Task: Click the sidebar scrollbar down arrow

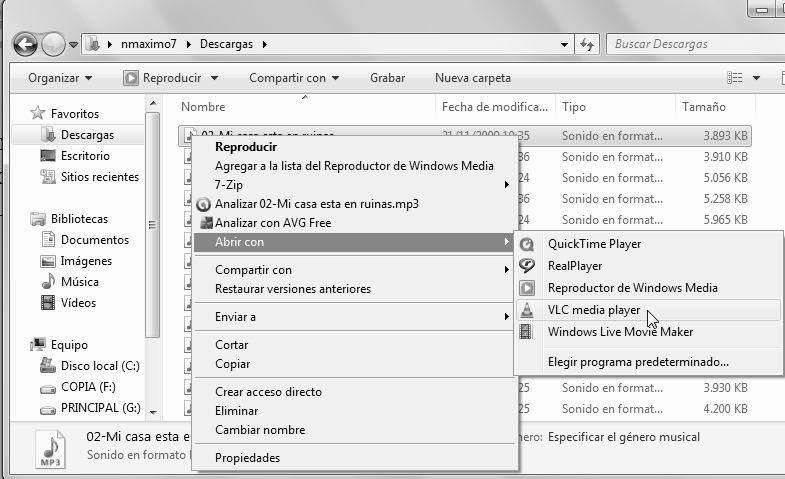Action: (152, 410)
